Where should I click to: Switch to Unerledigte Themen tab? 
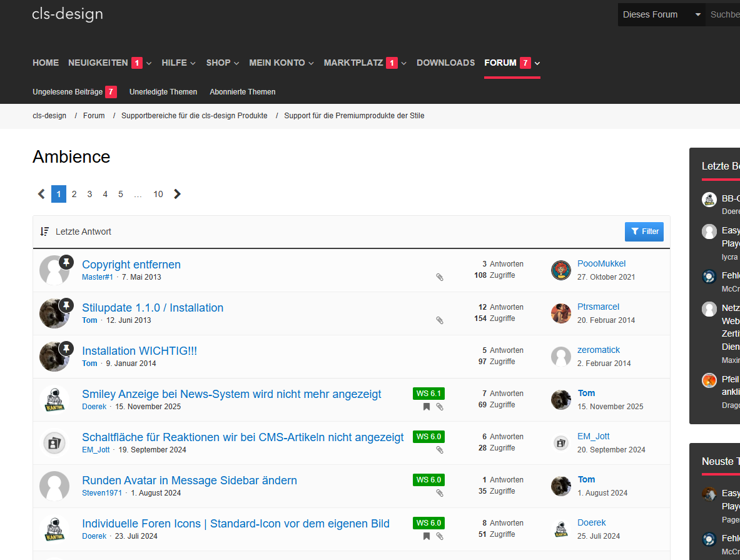click(x=163, y=92)
